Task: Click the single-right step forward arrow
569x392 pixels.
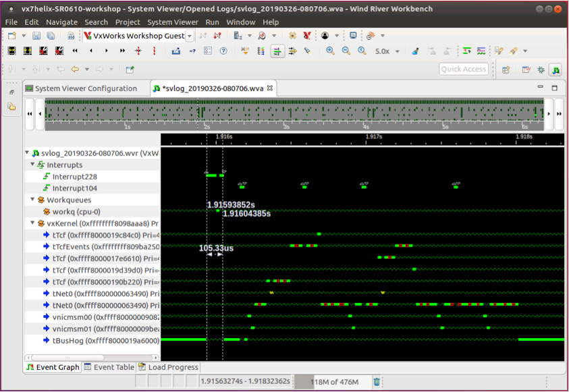Action: coord(107,51)
